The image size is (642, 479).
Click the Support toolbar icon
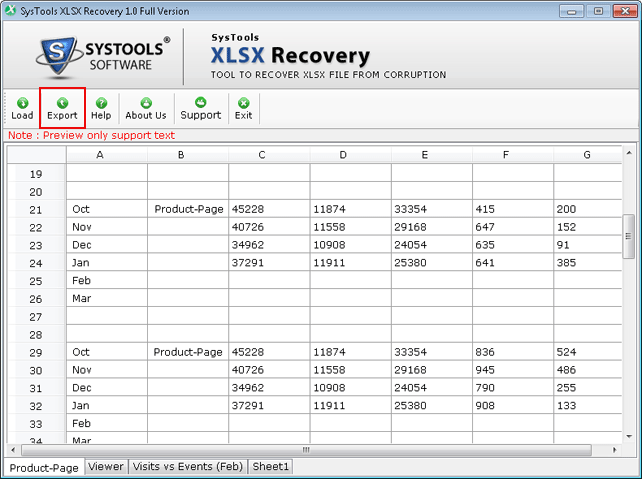point(200,108)
